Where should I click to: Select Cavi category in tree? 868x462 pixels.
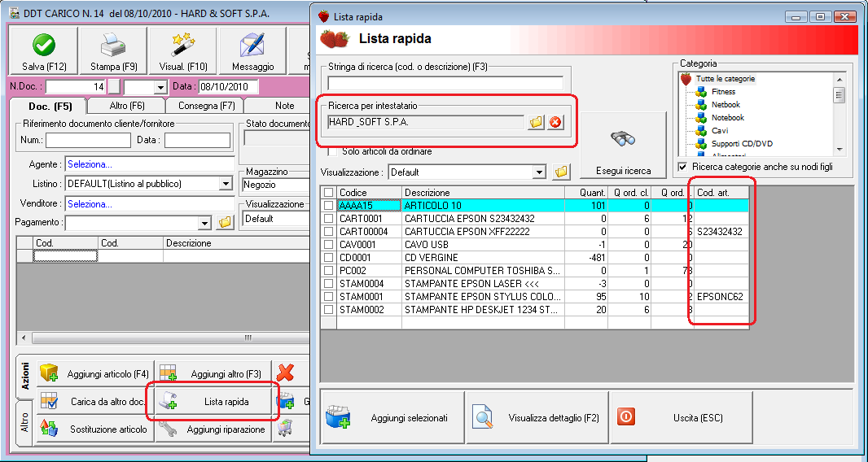pyautogui.click(x=720, y=131)
